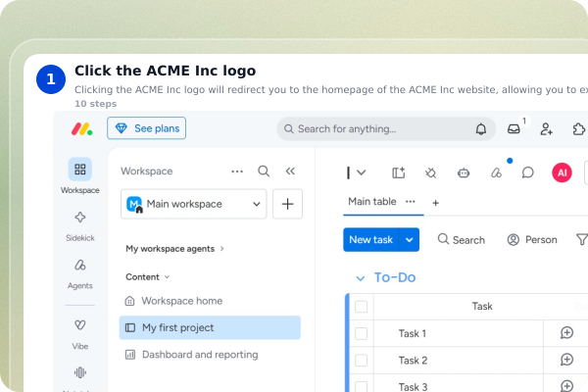Check the Task 3 checkbox
Viewport: 588px width, 392px height.
361,387
